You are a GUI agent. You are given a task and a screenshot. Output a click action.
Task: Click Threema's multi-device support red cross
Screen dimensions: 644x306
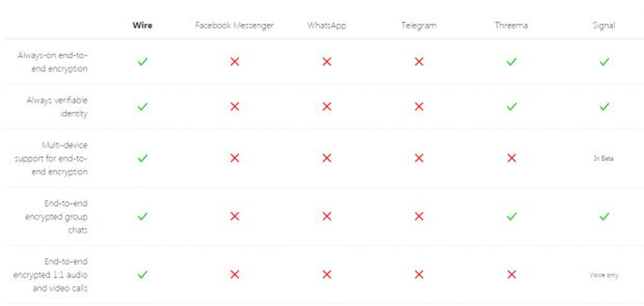(512, 158)
